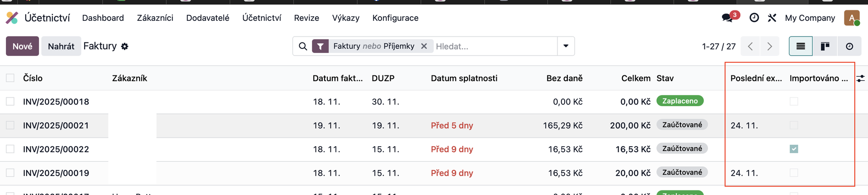Click the Faktury settings gear icon
This screenshot has width=868, height=195.
click(x=125, y=46)
